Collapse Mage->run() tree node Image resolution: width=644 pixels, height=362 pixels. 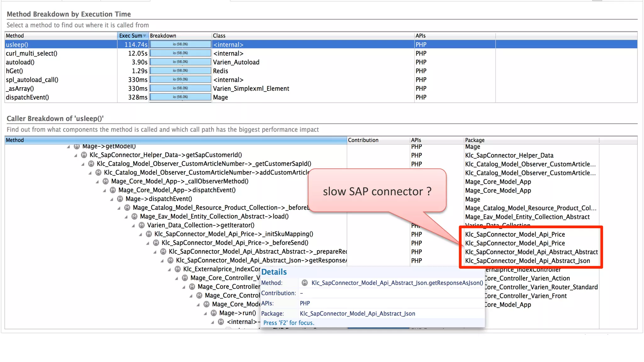point(206,314)
